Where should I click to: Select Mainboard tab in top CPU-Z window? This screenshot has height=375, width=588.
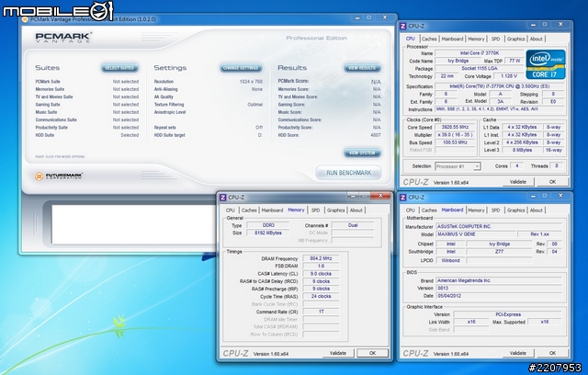click(x=452, y=39)
